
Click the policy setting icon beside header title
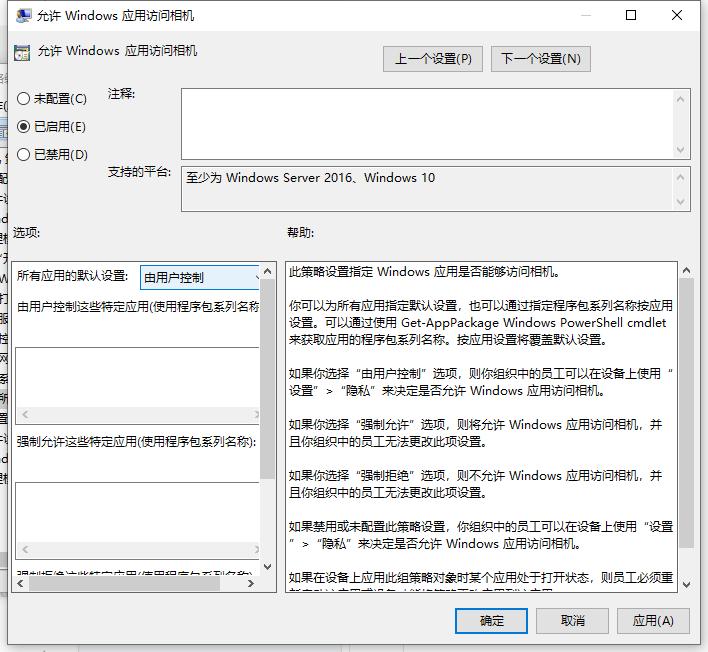click(22, 52)
